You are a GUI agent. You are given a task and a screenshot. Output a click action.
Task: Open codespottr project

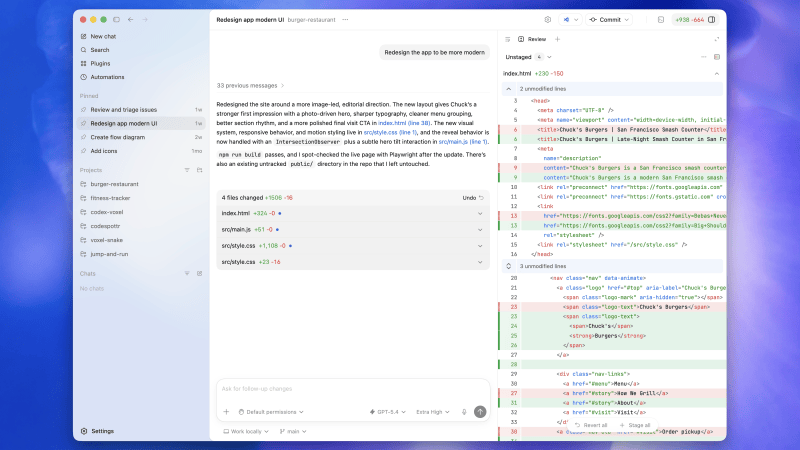tap(105, 226)
